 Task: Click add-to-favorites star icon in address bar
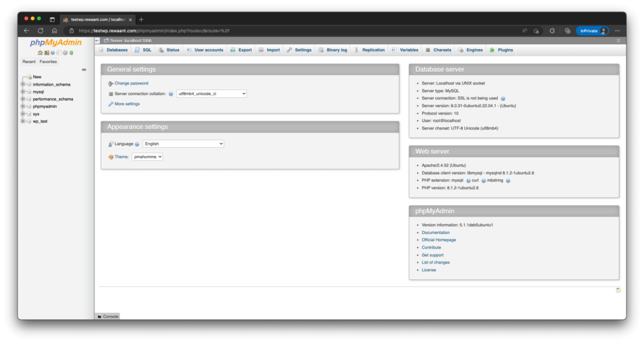point(536,31)
